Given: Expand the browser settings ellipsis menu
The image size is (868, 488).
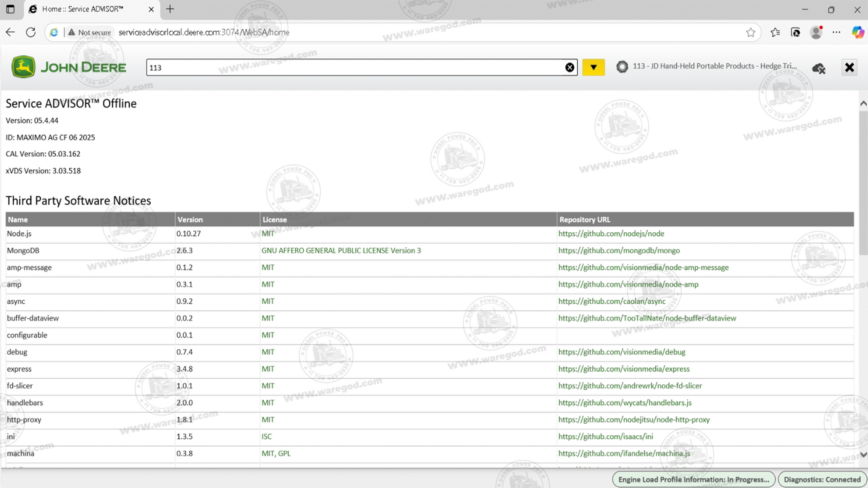Looking at the screenshot, I should coord(837,32).
